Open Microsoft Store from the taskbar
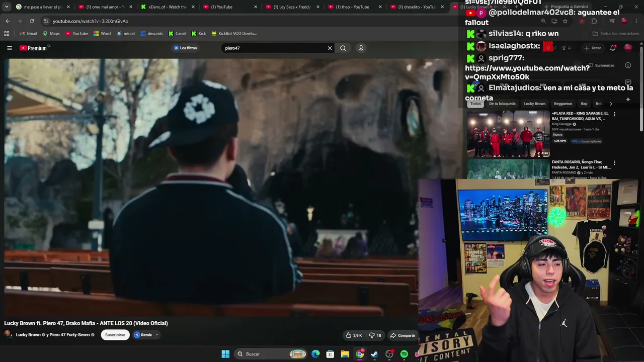The height and width of the screenshot is (362, 644). 330,354
